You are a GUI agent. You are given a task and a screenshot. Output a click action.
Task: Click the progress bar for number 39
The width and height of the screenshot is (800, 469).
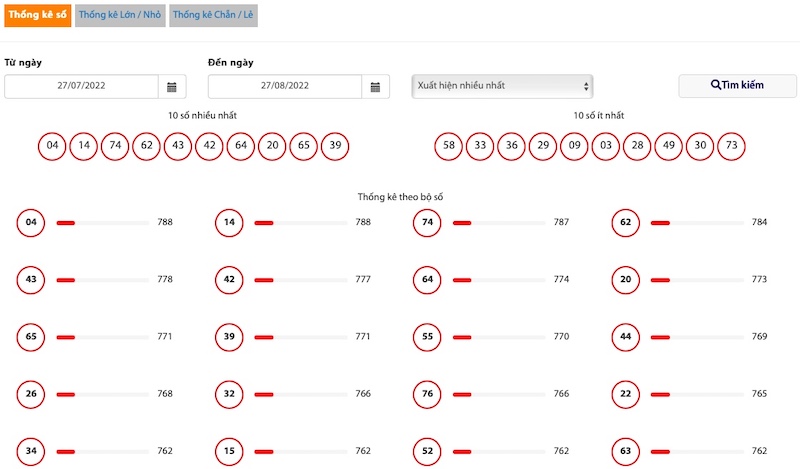click(x=301, y=337)
